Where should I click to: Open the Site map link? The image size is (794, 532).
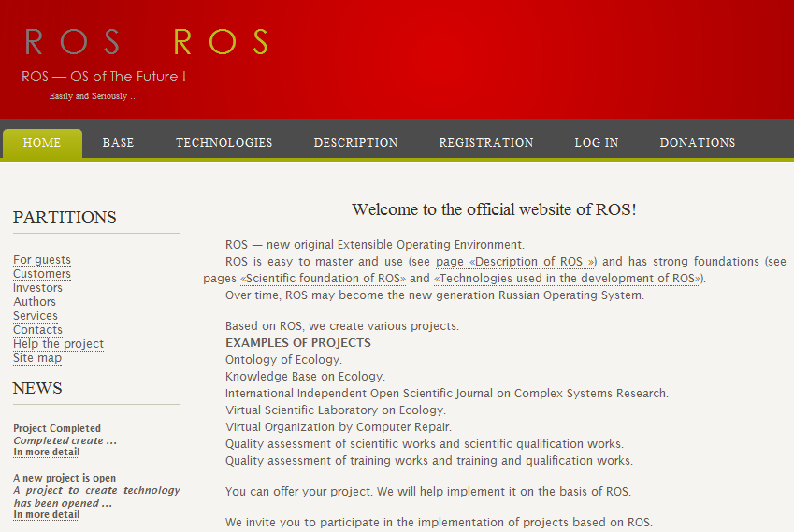click(x=37, y=358)
